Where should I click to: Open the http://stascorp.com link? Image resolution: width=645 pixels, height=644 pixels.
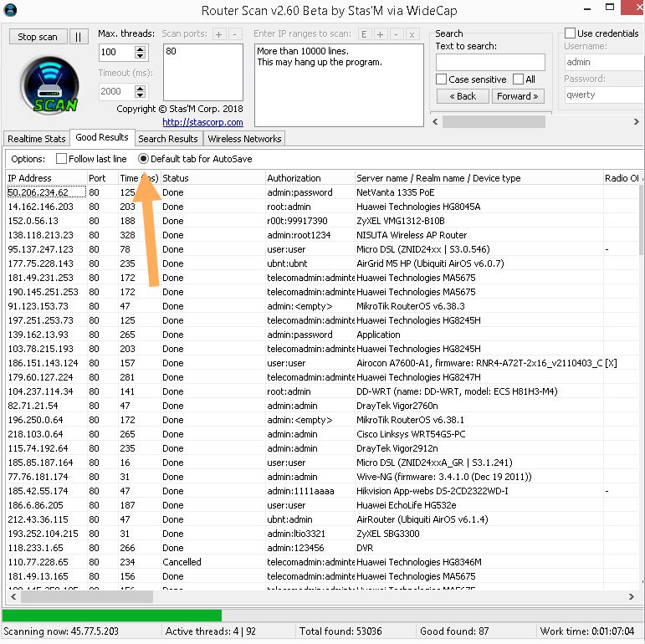(x=202, y=122)
